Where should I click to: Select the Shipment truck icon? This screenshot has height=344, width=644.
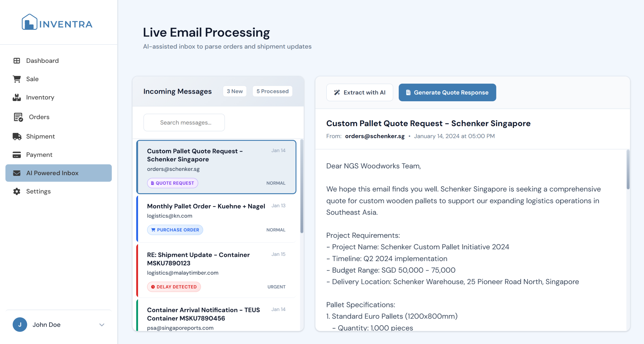(x=17, y=136)
